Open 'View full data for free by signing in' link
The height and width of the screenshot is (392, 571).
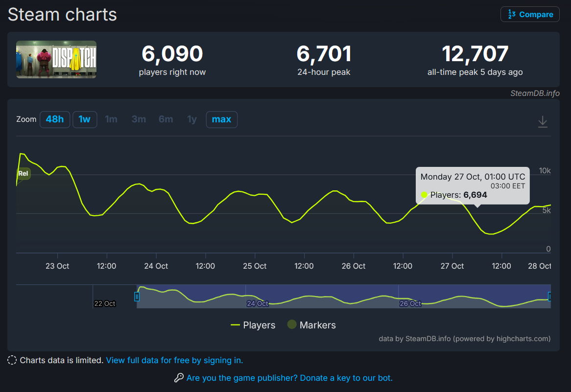174,360
